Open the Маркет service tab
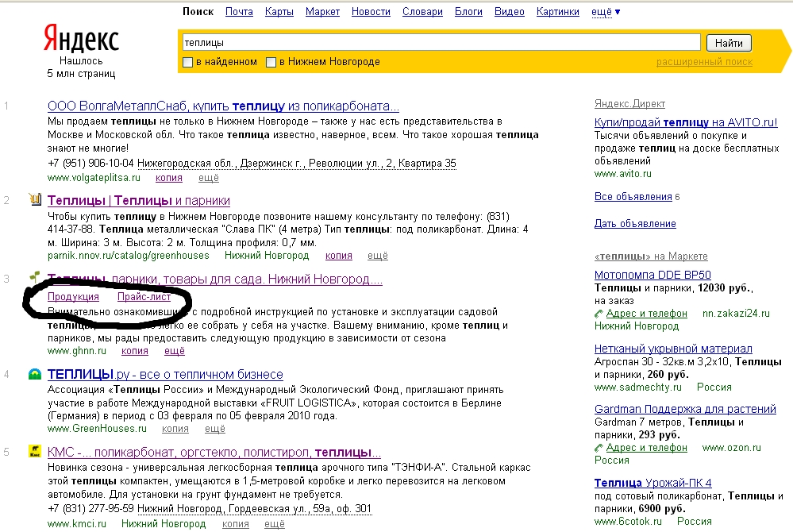This screenshot has height=532, width=793. (322, 12)
